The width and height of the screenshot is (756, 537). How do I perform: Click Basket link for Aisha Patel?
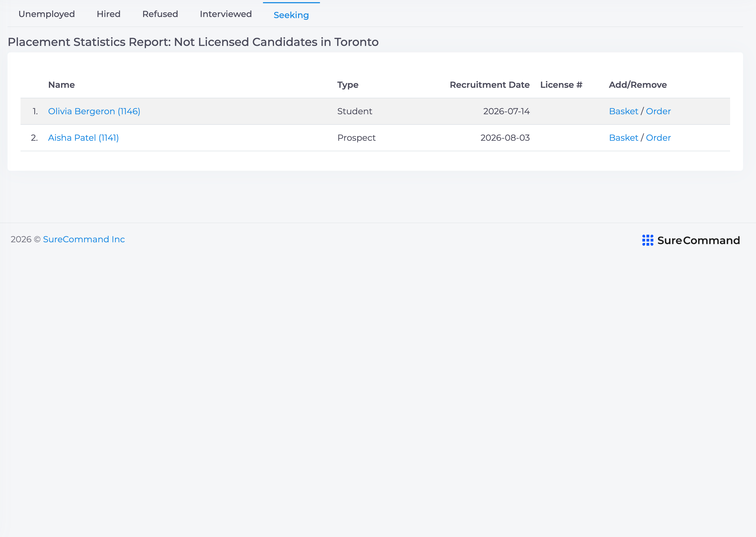623,137
